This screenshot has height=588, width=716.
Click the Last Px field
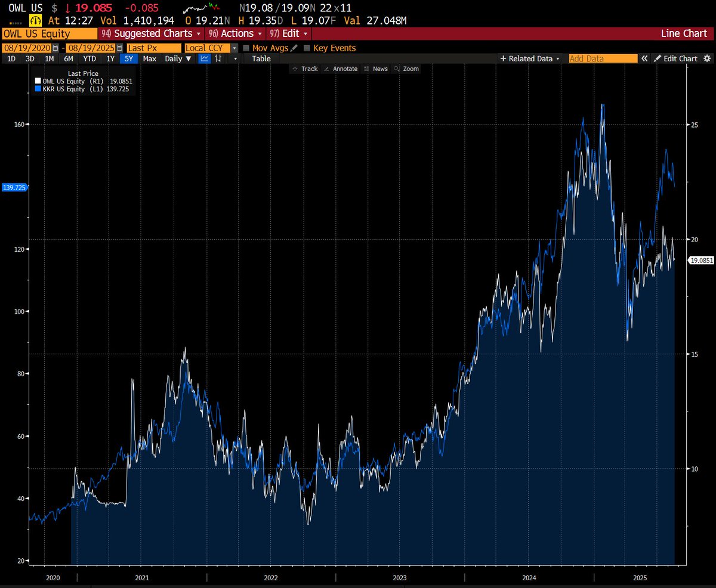(154, 48)
